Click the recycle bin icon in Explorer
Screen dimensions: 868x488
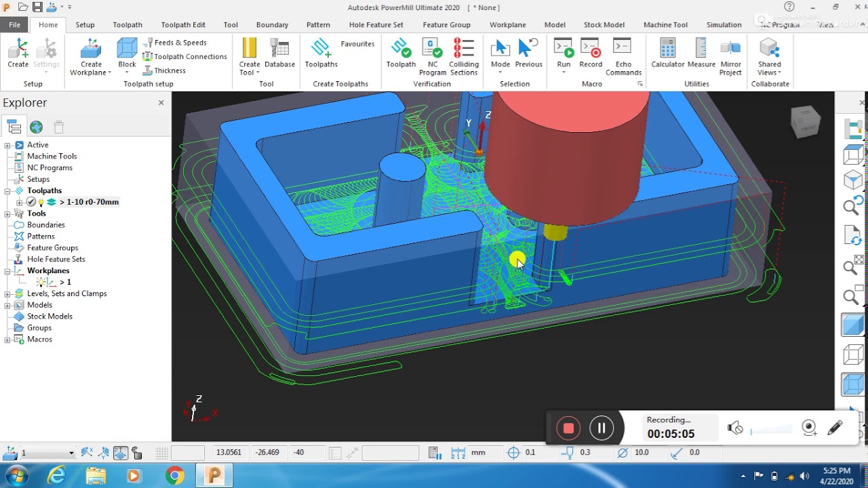pos(59,127)
